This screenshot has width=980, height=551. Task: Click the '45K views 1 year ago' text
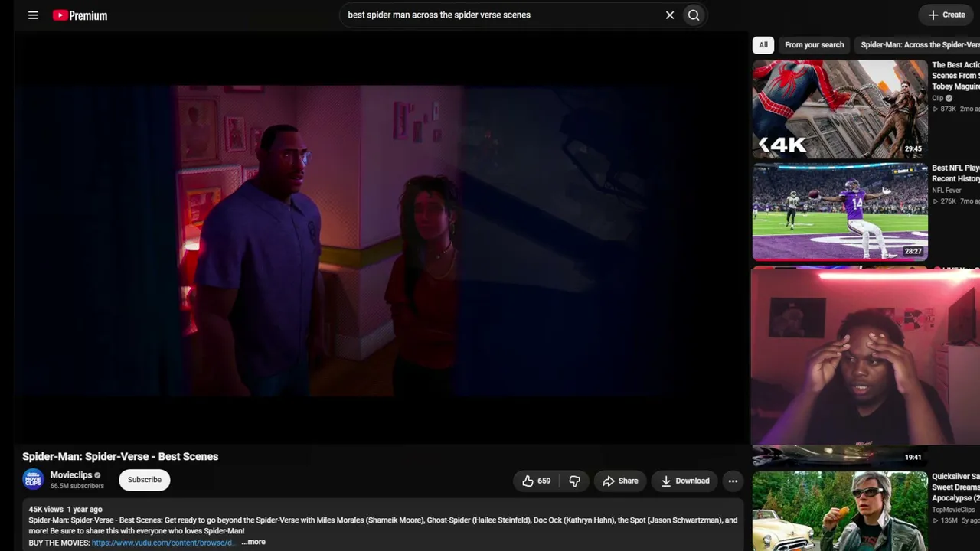(x=65, y=509)
